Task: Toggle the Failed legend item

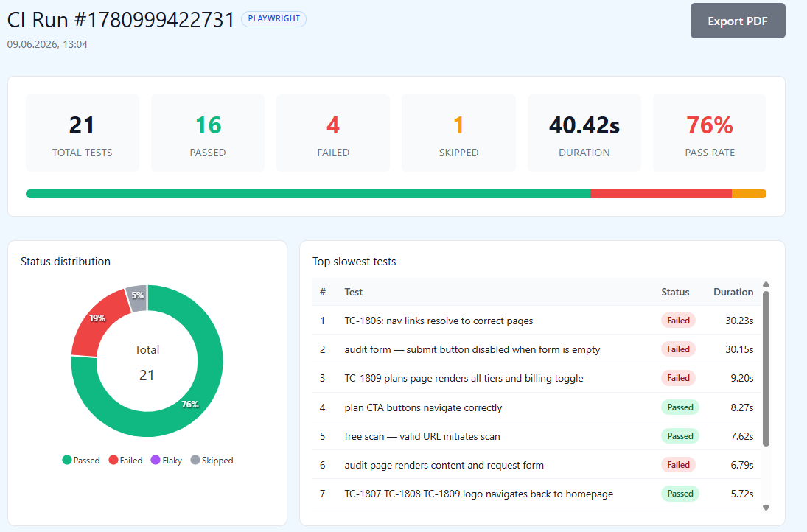Action: [x=125, y=460]
